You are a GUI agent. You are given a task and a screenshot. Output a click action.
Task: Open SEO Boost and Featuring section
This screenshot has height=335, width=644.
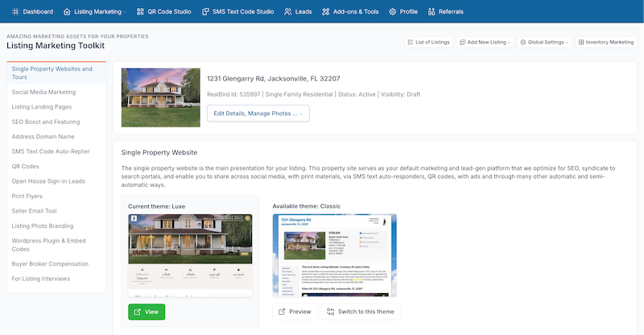point(46,122)
